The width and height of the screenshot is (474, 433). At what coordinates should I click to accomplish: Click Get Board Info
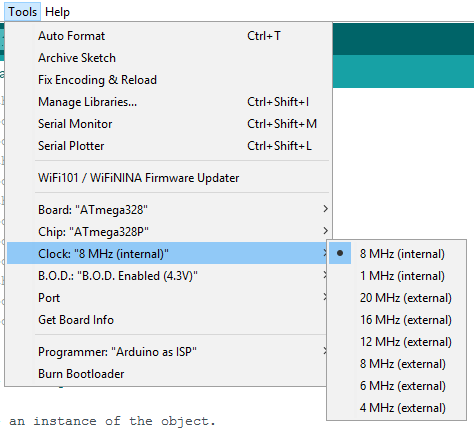[x=167, y=320]
